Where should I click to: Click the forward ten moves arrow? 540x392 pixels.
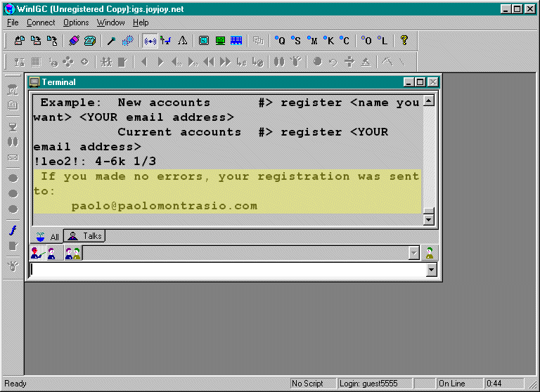coord(193,62)
